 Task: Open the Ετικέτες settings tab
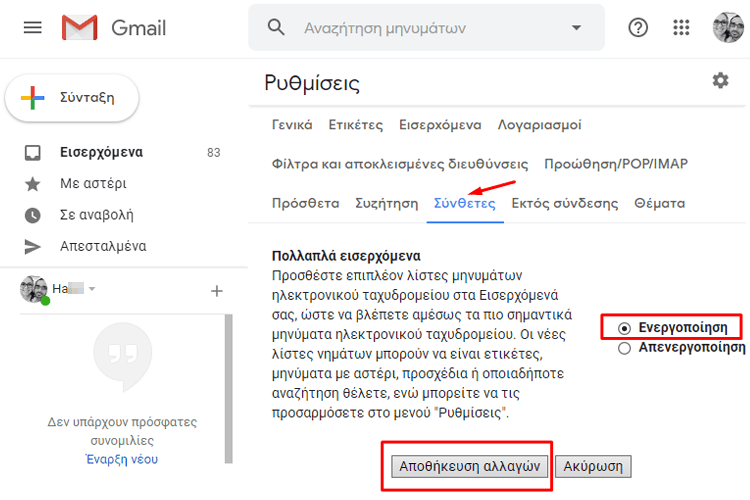click(355, 125)
